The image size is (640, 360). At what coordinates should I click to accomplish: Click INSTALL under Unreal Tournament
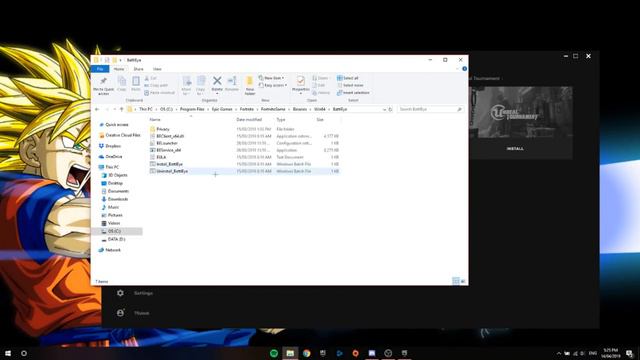point(515,149)
